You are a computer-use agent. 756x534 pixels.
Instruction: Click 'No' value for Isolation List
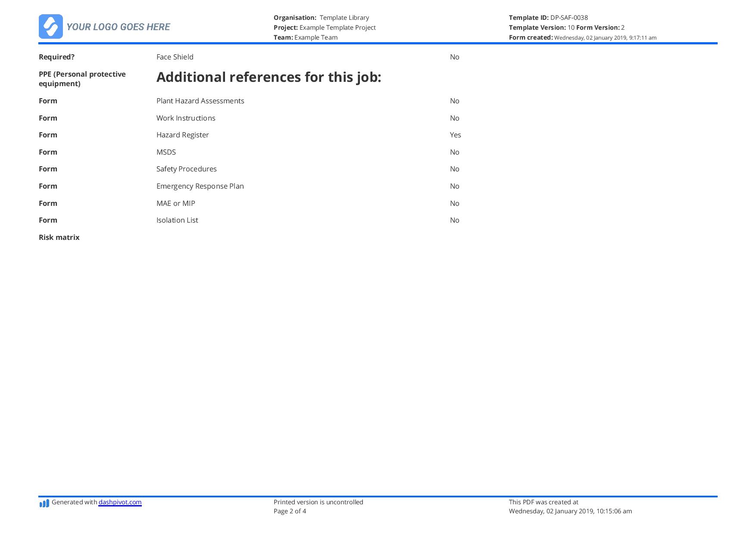455,220
